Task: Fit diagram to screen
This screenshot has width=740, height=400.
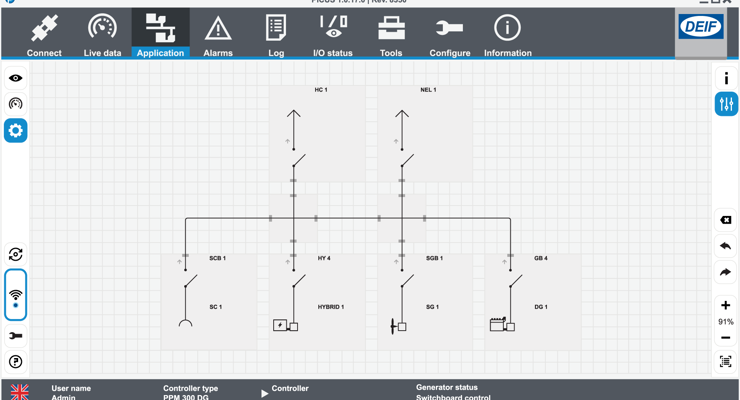Action: pos(726,362)
